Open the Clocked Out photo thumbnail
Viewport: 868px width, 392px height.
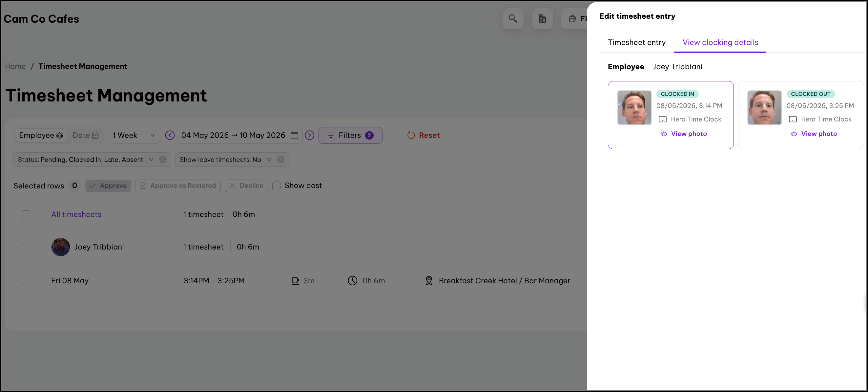[764, 107]
